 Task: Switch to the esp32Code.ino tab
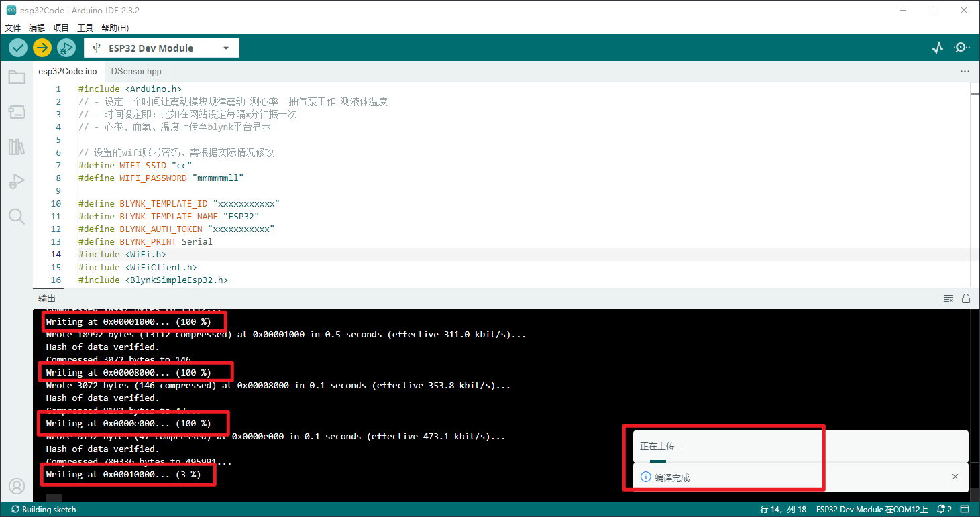(68, 72)
